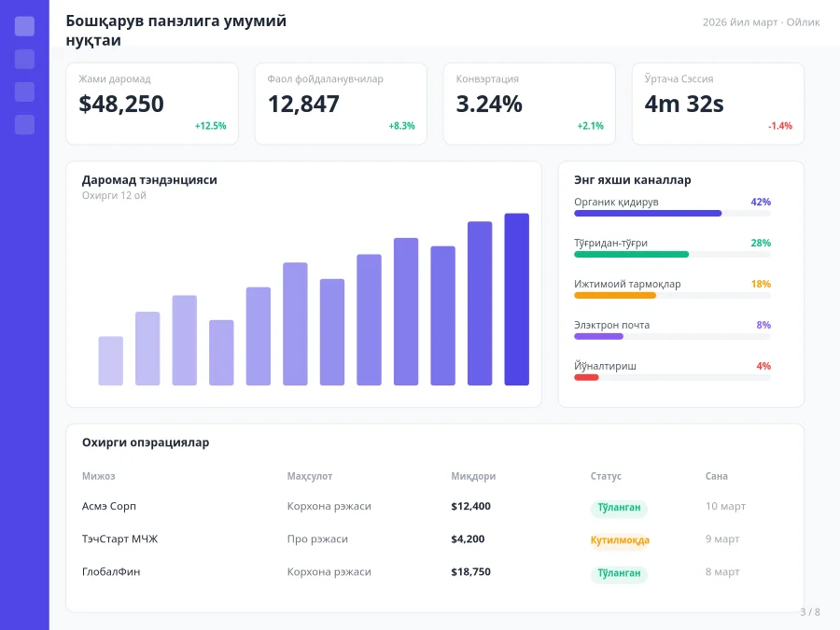Screen dimensions: 840x630
Task: Open the Асмэ Сорп transaction row
Action: 435,506
